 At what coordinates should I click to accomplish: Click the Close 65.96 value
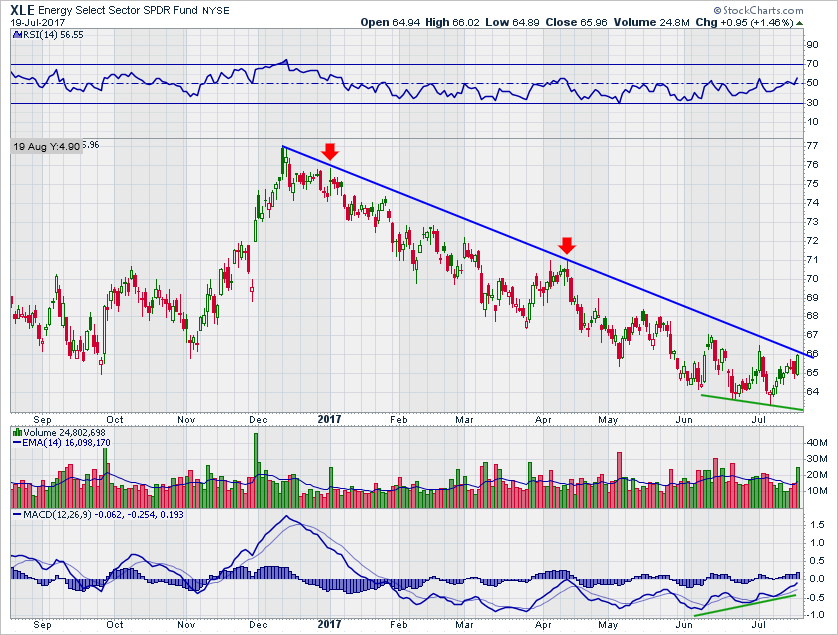click(576, 22)
